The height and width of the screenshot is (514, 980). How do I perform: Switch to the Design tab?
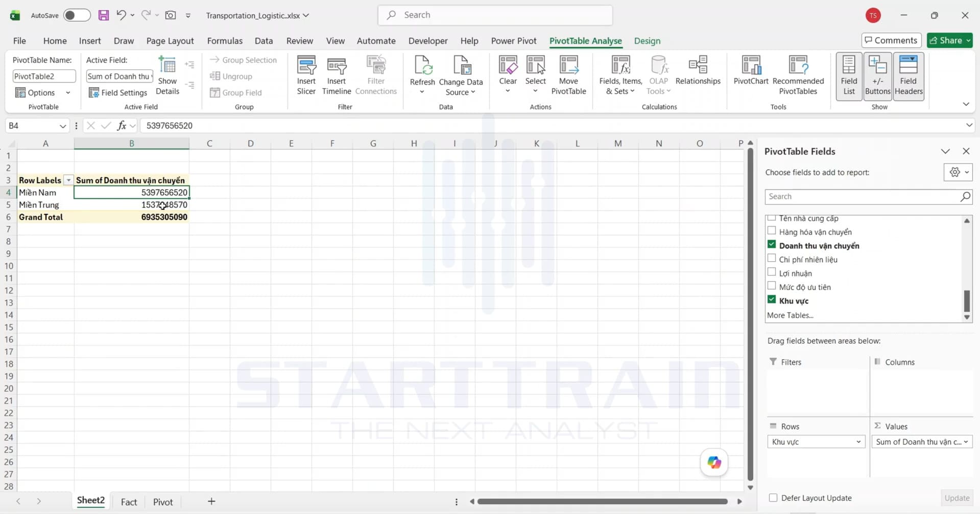647,41
